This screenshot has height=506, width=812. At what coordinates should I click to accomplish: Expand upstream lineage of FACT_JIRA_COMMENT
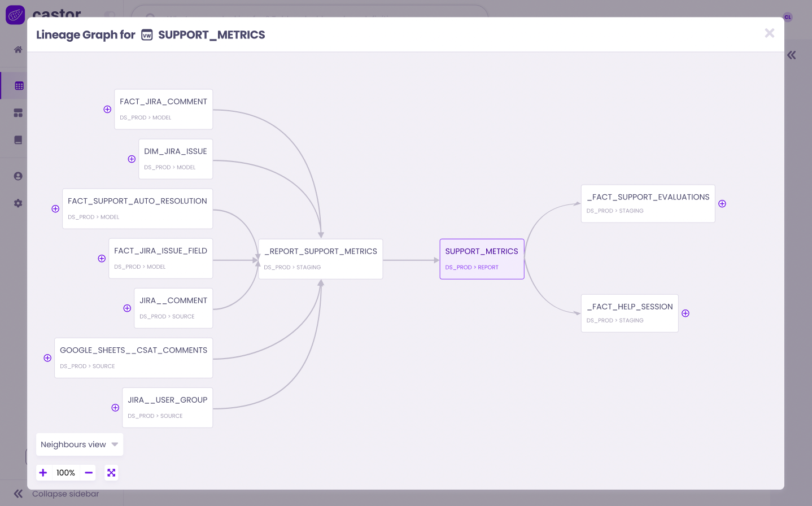pos(107,109)
